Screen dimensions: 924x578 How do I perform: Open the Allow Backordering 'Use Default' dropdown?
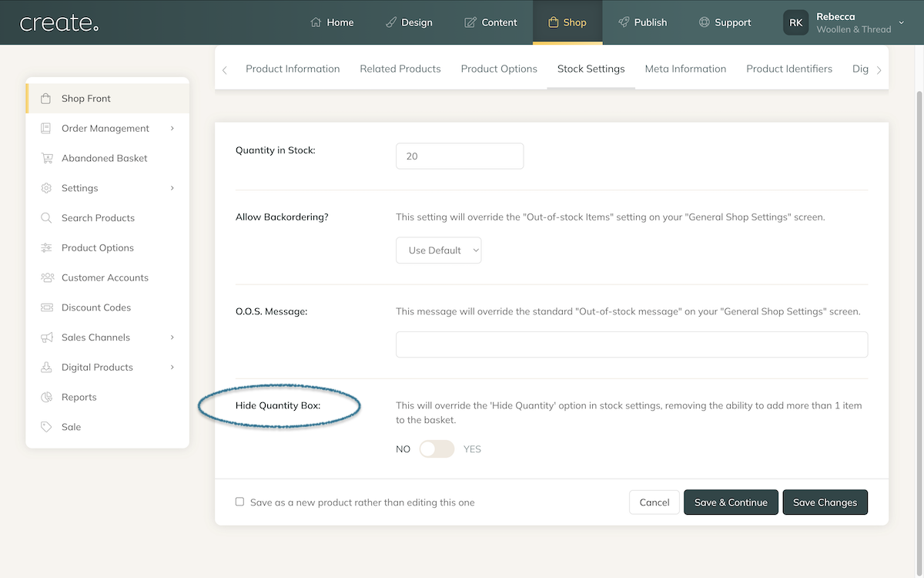[438, 250]
